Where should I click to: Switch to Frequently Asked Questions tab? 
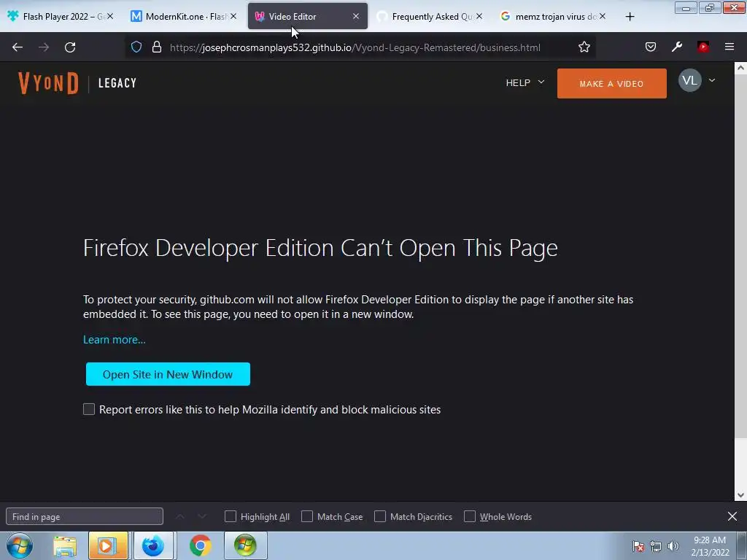[429, 16]
